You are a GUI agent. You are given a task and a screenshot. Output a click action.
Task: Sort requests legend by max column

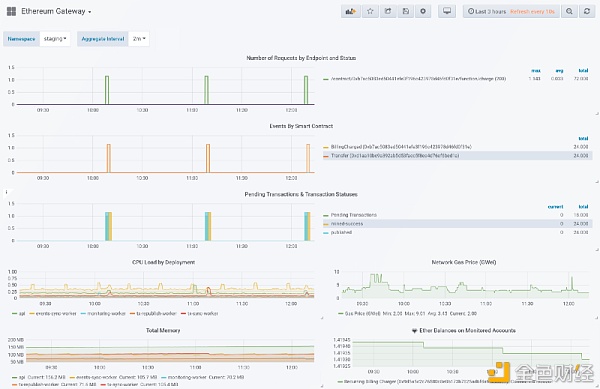(x=536, y=70)
